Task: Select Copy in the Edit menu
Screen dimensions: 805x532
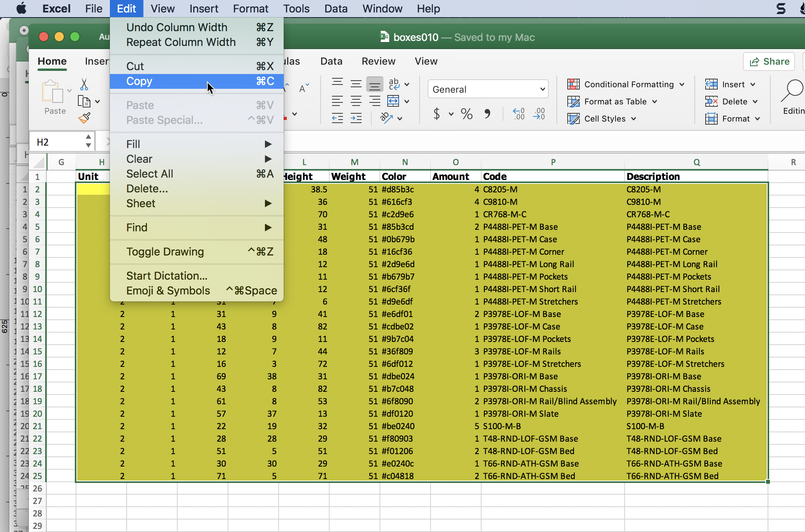Action: point(197,81)
